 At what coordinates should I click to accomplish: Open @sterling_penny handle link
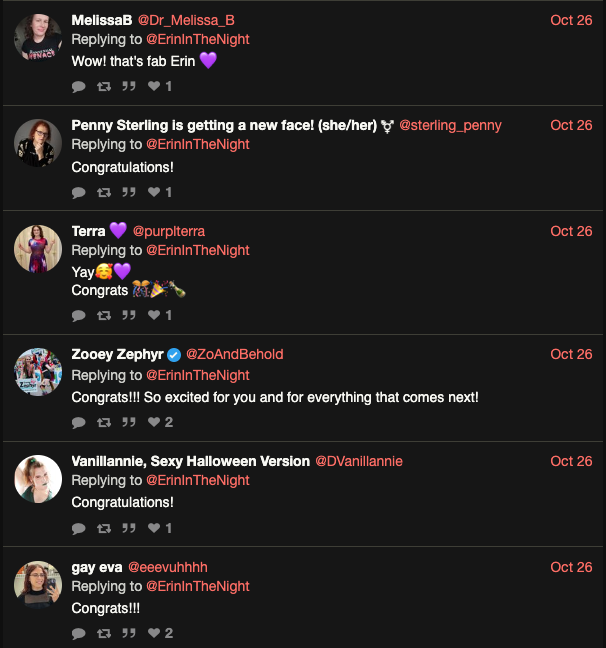tap(450, 125)
